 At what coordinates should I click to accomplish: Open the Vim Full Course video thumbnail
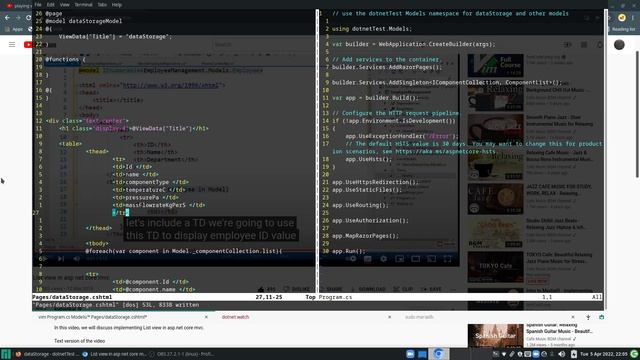tap(496, 65)
